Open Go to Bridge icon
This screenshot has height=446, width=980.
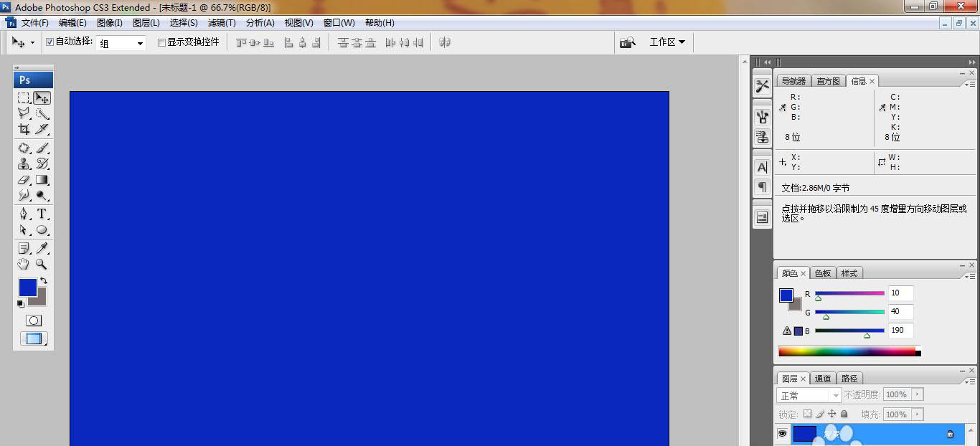628,42
